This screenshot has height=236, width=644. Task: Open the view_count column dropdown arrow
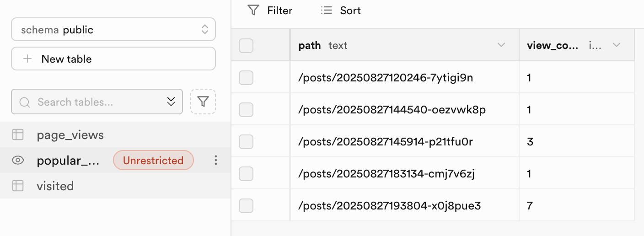(617, 45)
